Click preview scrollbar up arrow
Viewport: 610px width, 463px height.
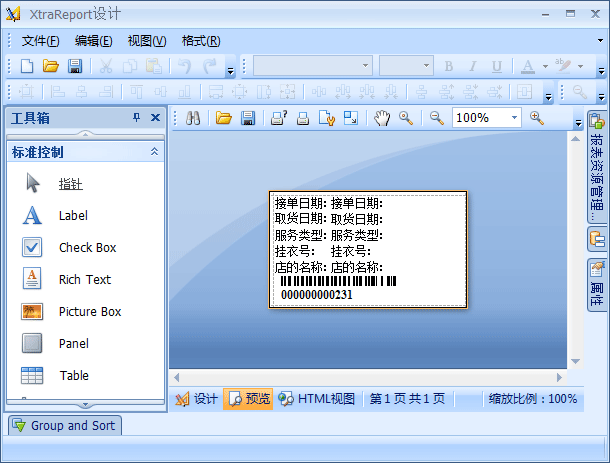tap(575, 139)
